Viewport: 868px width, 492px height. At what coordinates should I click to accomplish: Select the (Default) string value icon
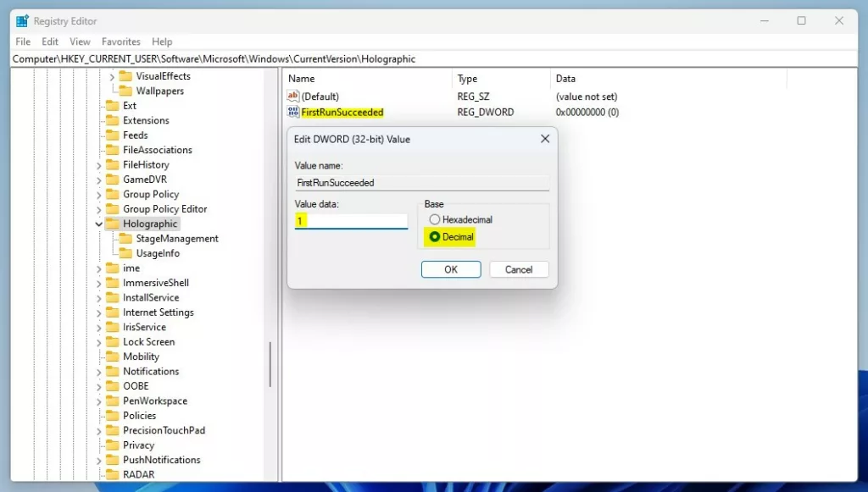[292, 97]
